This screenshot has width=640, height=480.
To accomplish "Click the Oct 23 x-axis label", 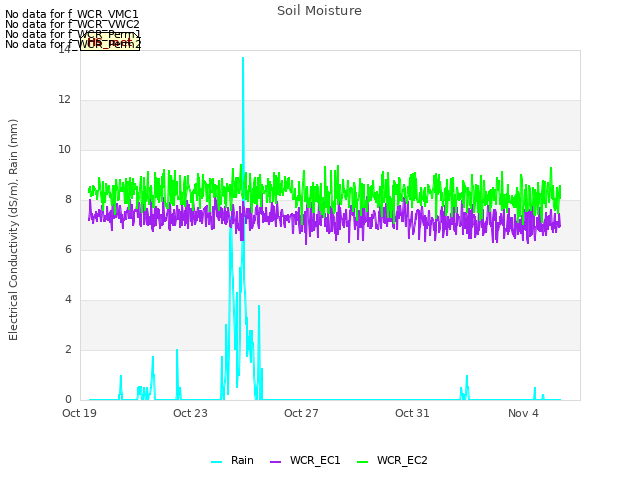I will (x=190, y=413).
